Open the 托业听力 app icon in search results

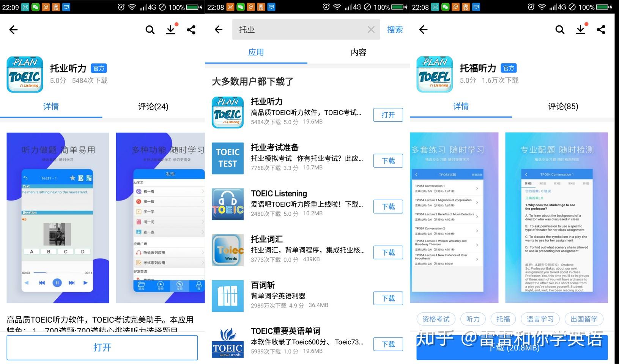pos(228,112)
